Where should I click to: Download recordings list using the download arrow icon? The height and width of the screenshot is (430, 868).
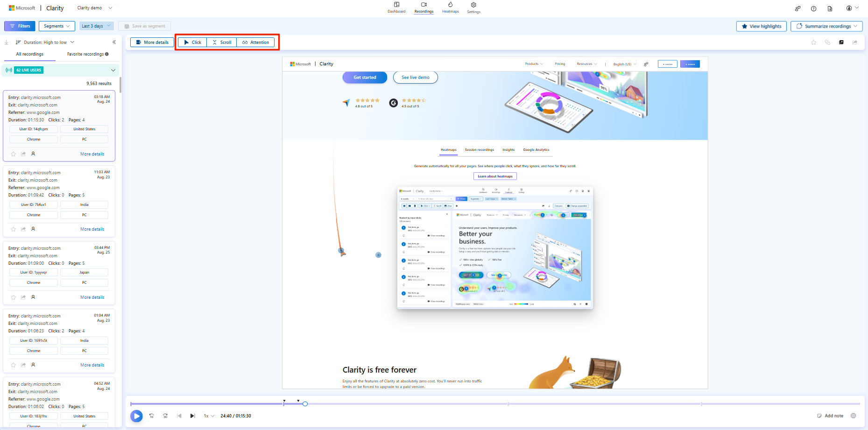click(x=7, y=42)
